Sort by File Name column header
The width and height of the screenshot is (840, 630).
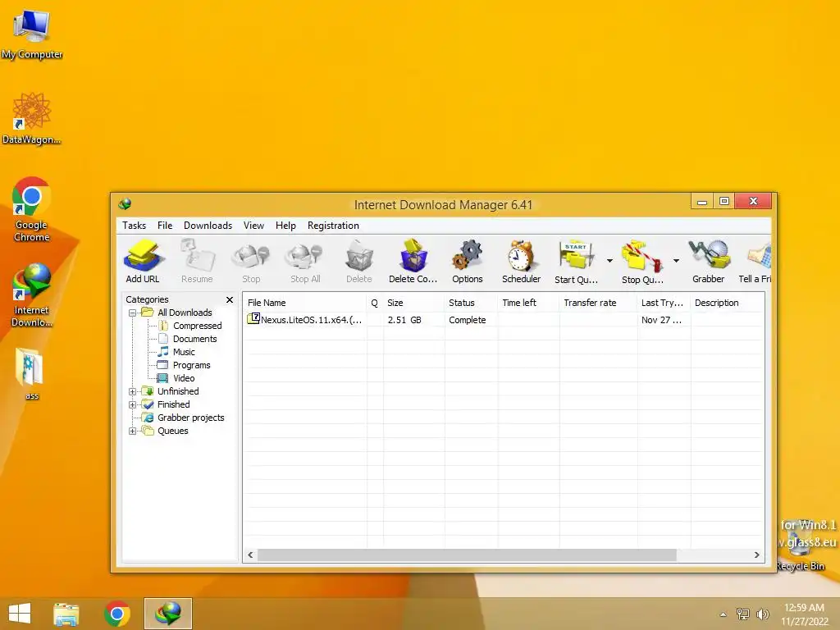point(305,303)
